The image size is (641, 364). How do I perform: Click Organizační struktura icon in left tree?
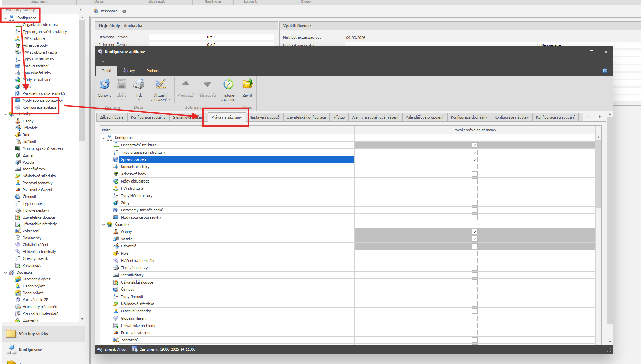point(18,25)
